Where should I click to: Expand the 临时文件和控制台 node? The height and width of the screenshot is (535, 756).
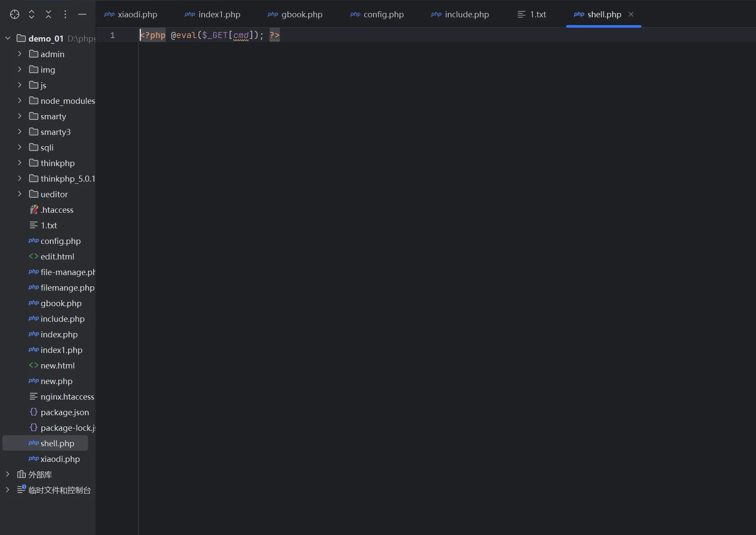[x=8, y=490]
